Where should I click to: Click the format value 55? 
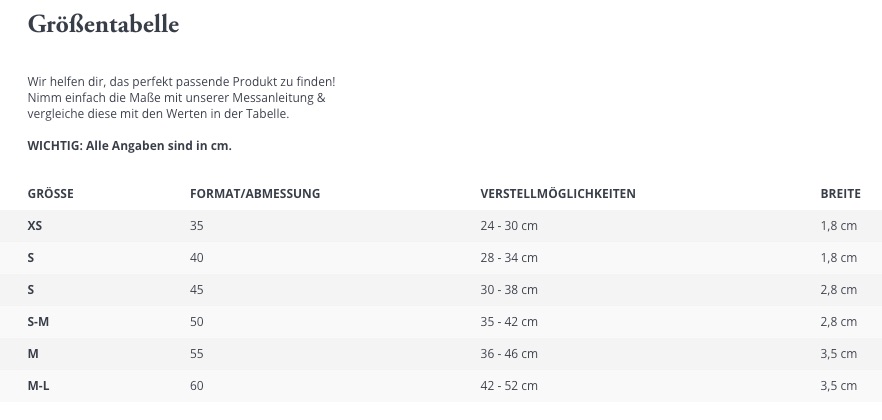[196, 354]
